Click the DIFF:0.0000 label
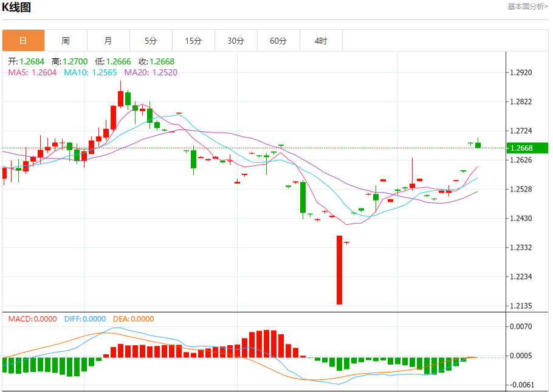The width and height of the screenshot is (553, 392). coord(85,319)
